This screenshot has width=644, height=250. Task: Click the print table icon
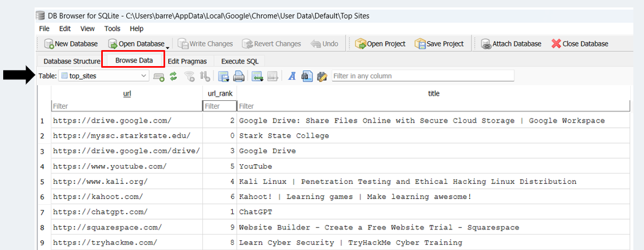point(239,76)
